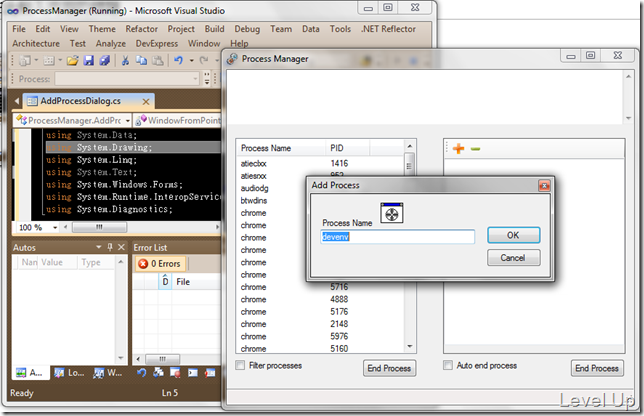Screen dimensions: 644x416
Task: Click the Save All toolbar icon
Action: pyautogui.click(x=105, y=61)
